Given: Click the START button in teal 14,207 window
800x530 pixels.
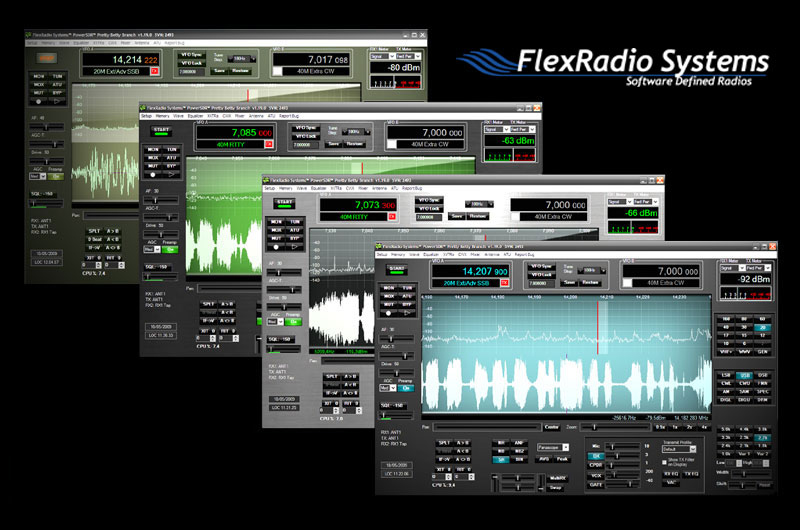Looking at the screenshot, I should (397, 269).
